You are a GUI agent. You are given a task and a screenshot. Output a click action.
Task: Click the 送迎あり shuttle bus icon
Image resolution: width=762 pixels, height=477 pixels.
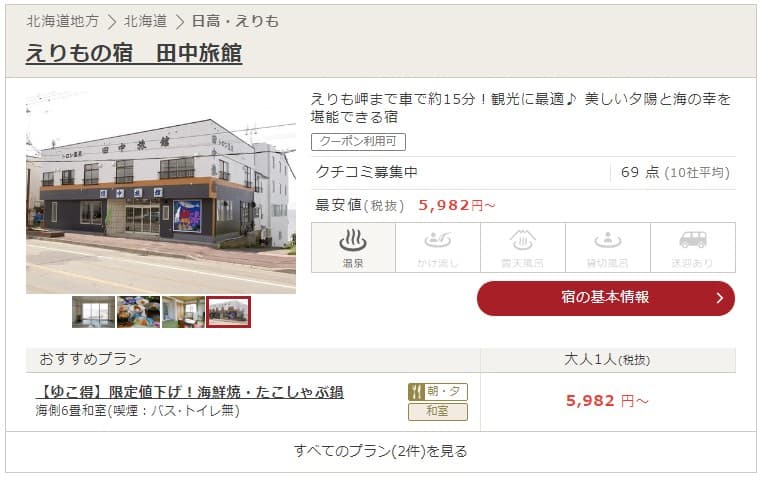693,248
